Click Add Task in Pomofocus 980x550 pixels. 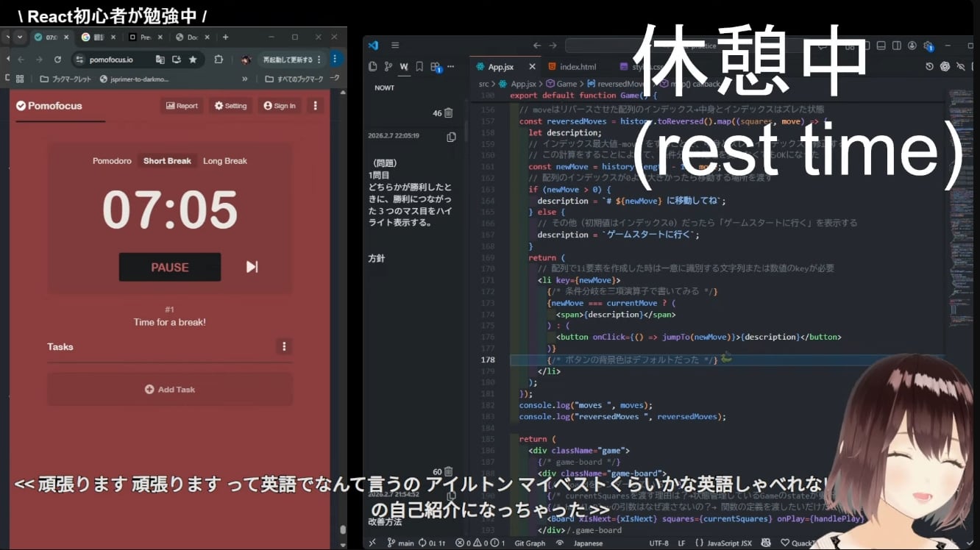point(170,390)
